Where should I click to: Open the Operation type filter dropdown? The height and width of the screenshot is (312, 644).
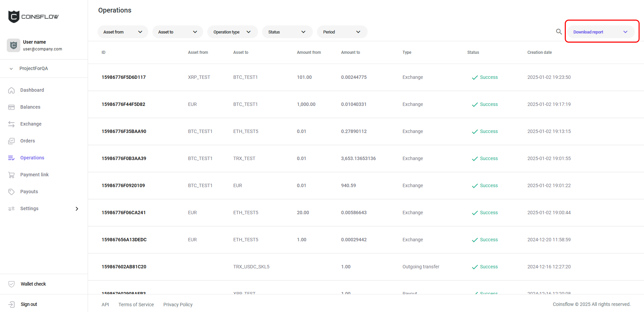point(232,32)
